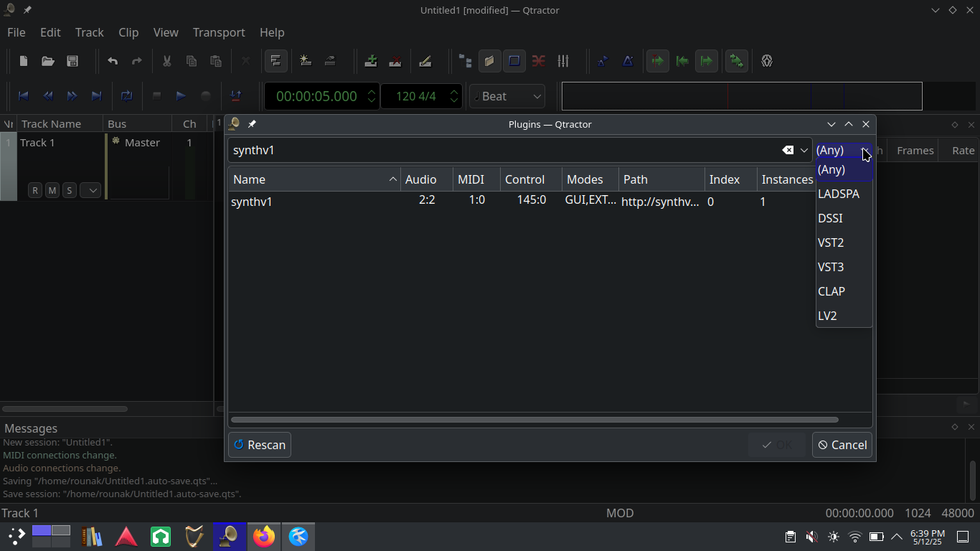
Task: Click Cancel in Plugins dialog
Action: [842, 445]
